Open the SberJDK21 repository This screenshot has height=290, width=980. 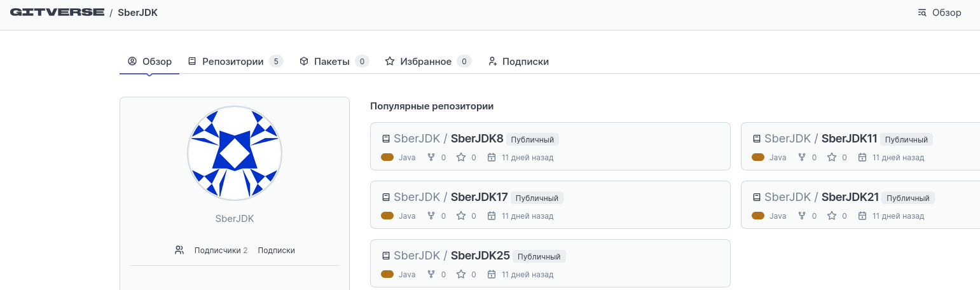coord(850,197)
